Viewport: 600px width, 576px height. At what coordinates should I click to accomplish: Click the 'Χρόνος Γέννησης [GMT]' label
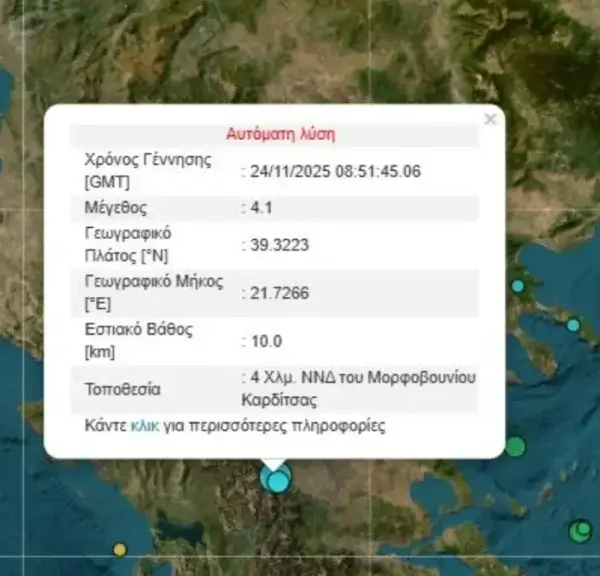click(148, 171)
